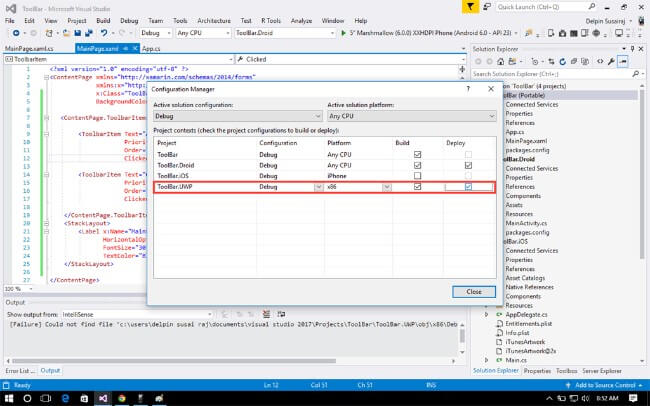650x406 pixels.
Task: Open the Show output from IntelliSense dropdown
Action: [137, 314]
